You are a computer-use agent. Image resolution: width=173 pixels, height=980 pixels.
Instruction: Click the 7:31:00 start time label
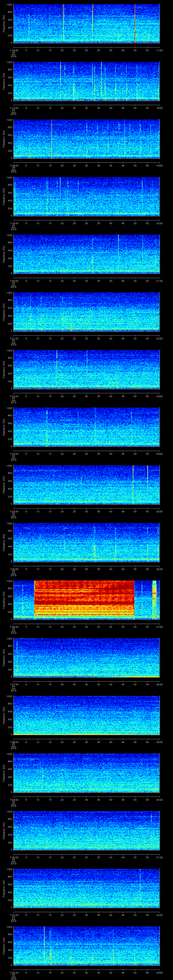click(14, 915)
